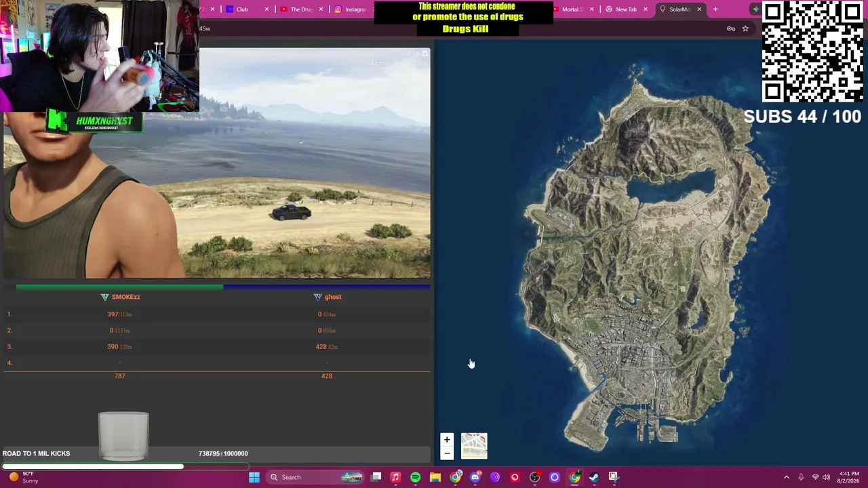The width and height of the screenshot is (868, 488).
Task: Switch map style using the road map thumbnail
Action: [474, 446]
